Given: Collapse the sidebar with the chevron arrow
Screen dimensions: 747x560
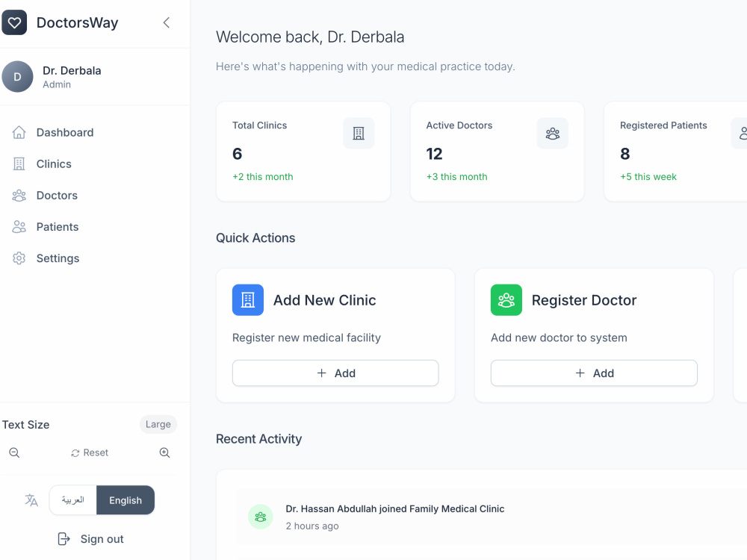Looking at the screenshot, I should tap(167, 22).
